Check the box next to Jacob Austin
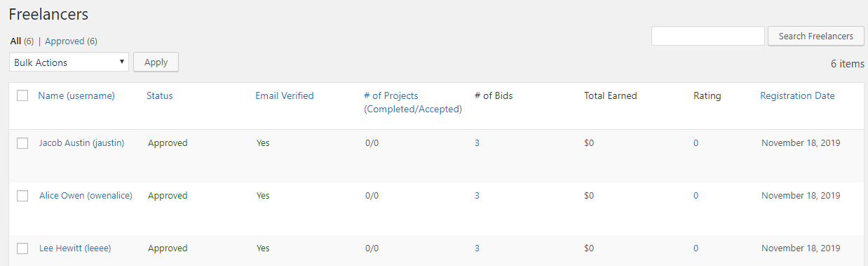868x266 pixels. click(22, 143)
